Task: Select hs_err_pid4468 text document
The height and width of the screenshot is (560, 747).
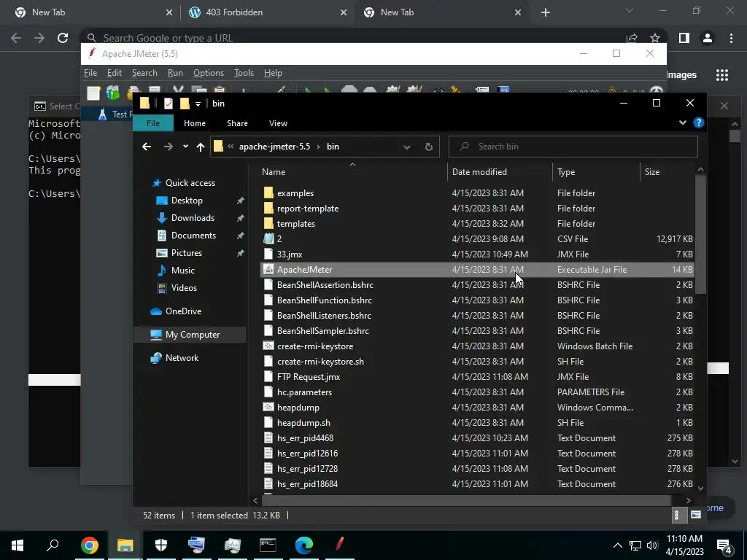Action: pos(477,438)
